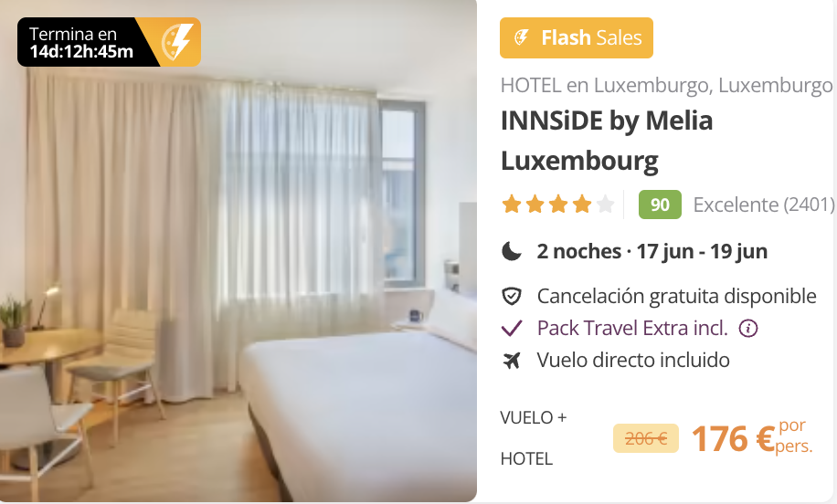Click the Pack Travel Extra incl. label

pyautogui.click(x=632, y=328)
